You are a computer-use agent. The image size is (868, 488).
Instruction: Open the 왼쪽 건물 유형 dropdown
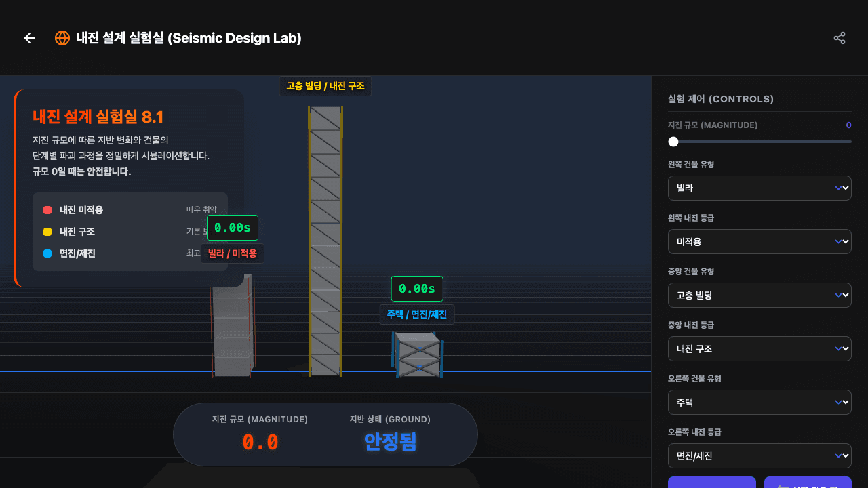759,188
